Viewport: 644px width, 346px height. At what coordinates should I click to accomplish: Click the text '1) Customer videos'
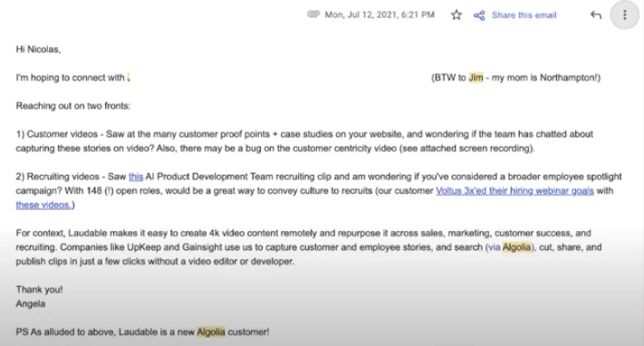pyautogui.click(x=57, y=134)
